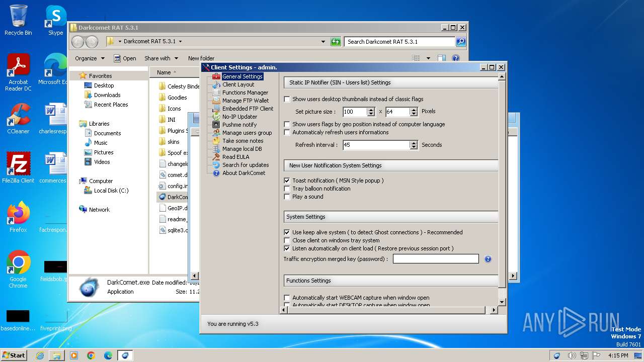Screen dimensions: 644x362
Task: Open Manage FTP Wallet icon
Action: [x=216, y=101]
